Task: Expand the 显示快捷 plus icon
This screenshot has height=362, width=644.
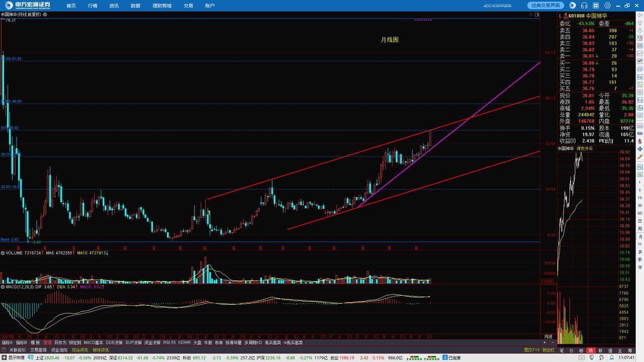Action: [x=4, y=357]
